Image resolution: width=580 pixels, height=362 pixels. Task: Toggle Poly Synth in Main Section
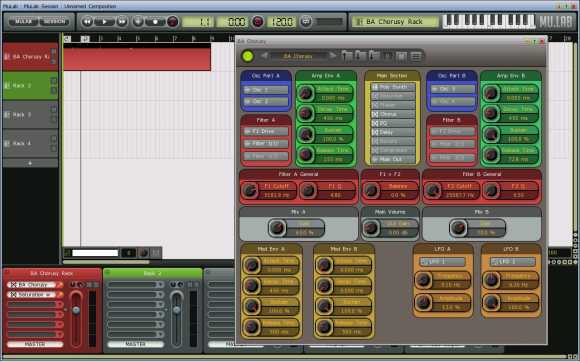pyautogui.click(x=393, y=87)
